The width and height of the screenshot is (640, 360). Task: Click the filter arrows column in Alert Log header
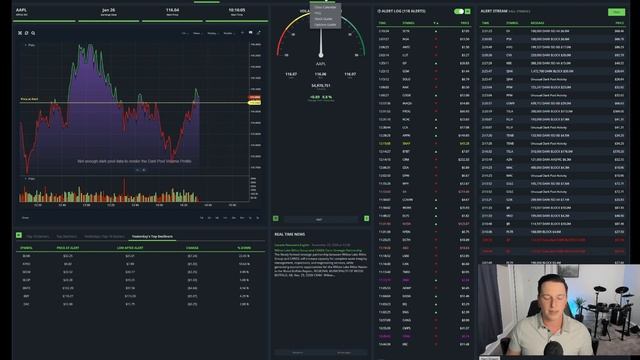point(436,23)
